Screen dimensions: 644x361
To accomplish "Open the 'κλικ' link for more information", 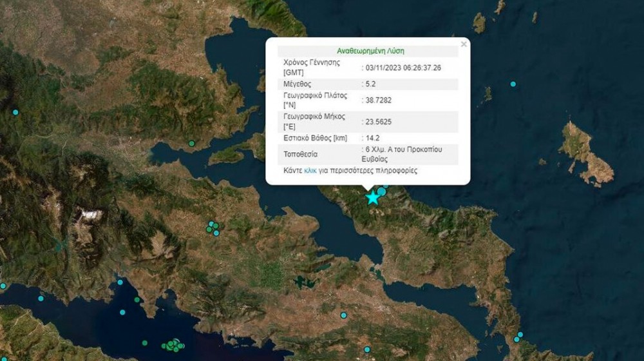I will click(310, 170).
